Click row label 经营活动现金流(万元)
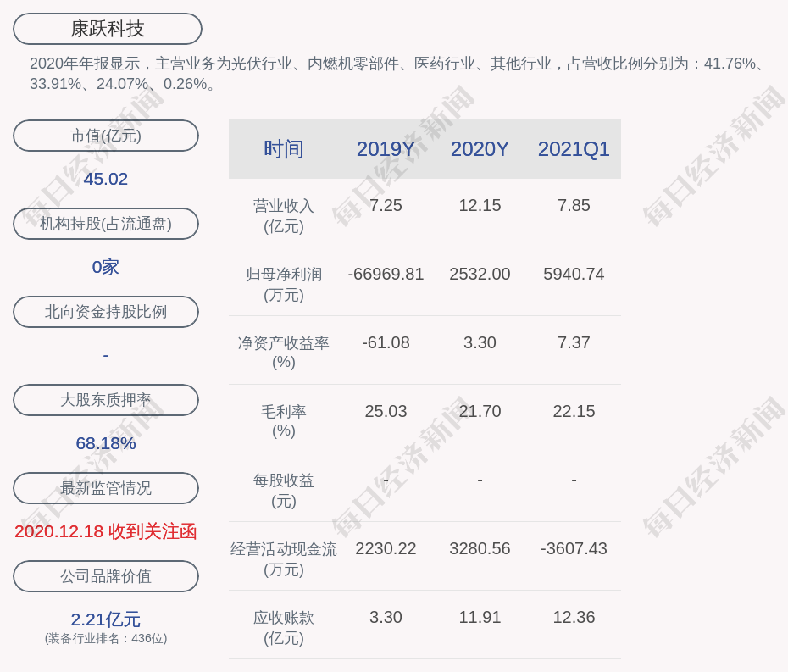The image size is (788, 672). click(x=284, y=559)
